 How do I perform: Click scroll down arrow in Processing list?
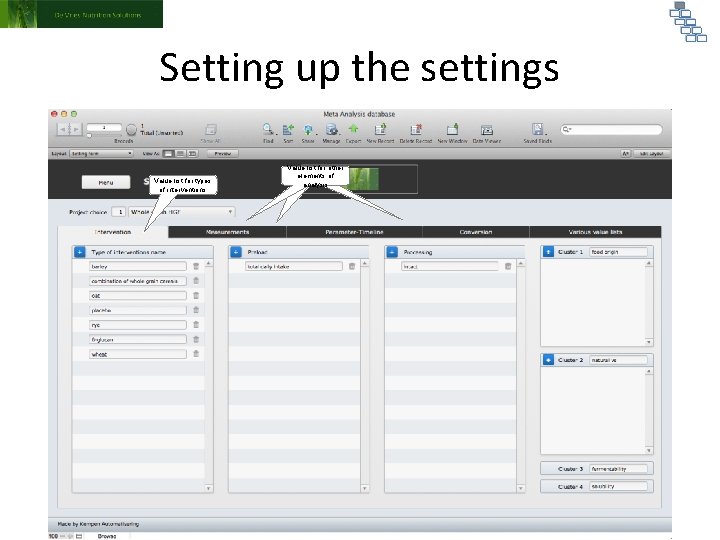(521, 488)
